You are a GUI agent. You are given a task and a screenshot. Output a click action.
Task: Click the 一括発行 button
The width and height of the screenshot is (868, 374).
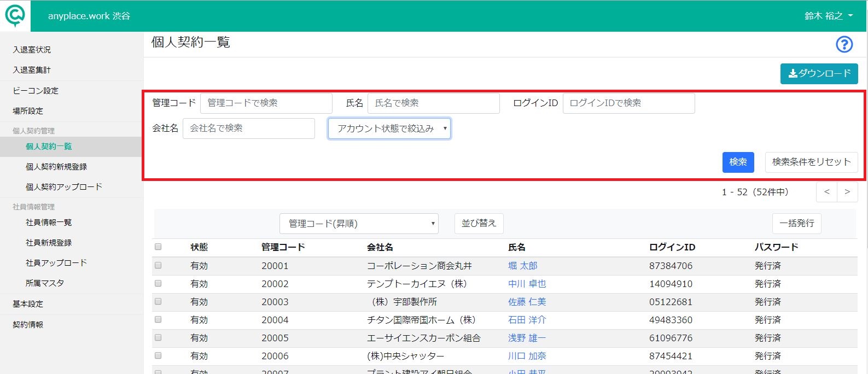(x=797, y=223)
